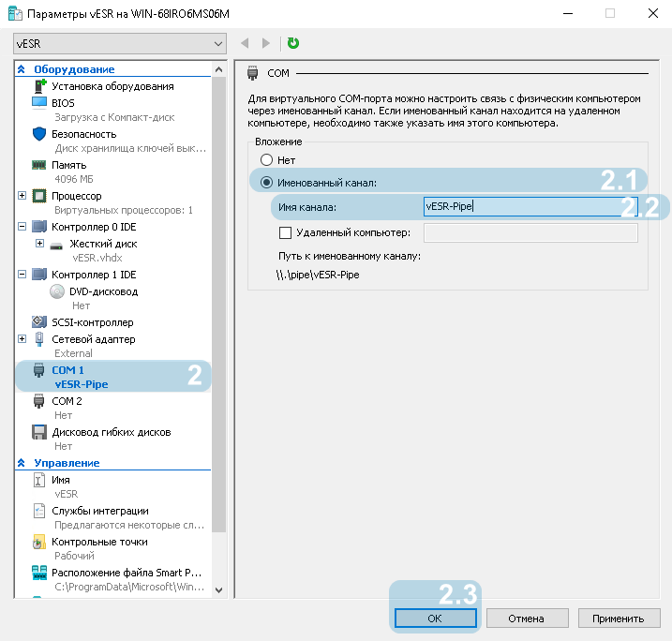
Task: Collapse the Оборудование section header
Action: pos(22,69)
